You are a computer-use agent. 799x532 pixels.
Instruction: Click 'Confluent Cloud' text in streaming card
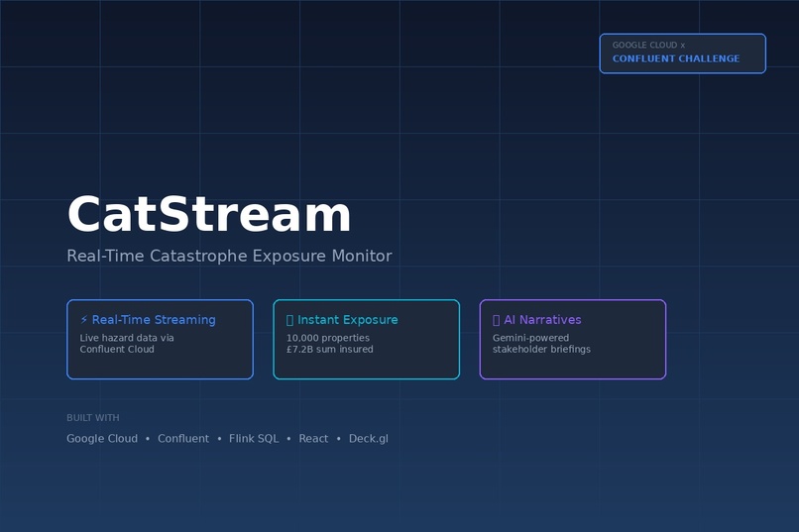(x=117, y=350)
